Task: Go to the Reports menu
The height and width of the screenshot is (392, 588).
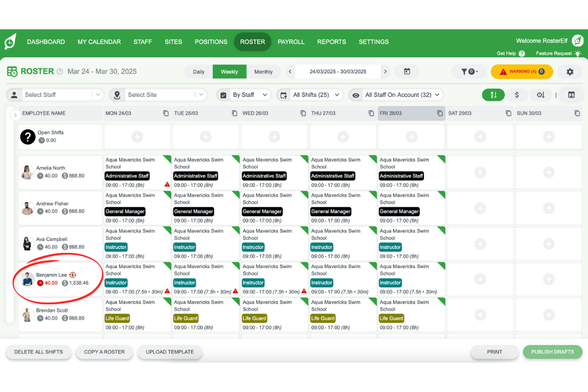Action: click(332, 42)
